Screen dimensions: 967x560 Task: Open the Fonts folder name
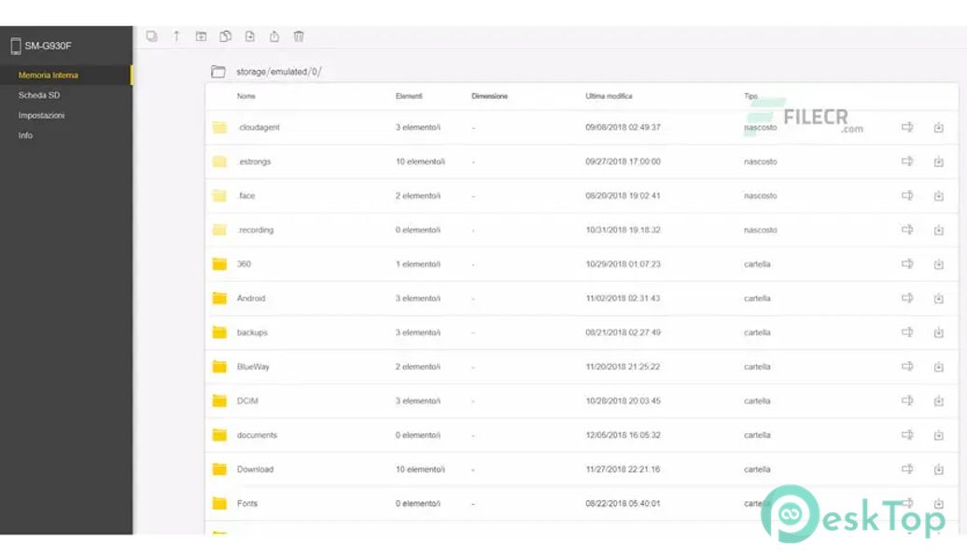click(247, 503)
